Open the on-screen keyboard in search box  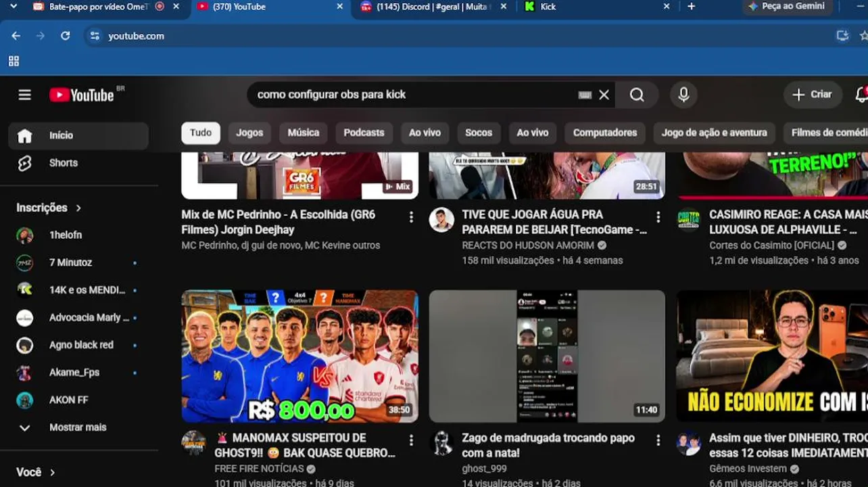585,95
